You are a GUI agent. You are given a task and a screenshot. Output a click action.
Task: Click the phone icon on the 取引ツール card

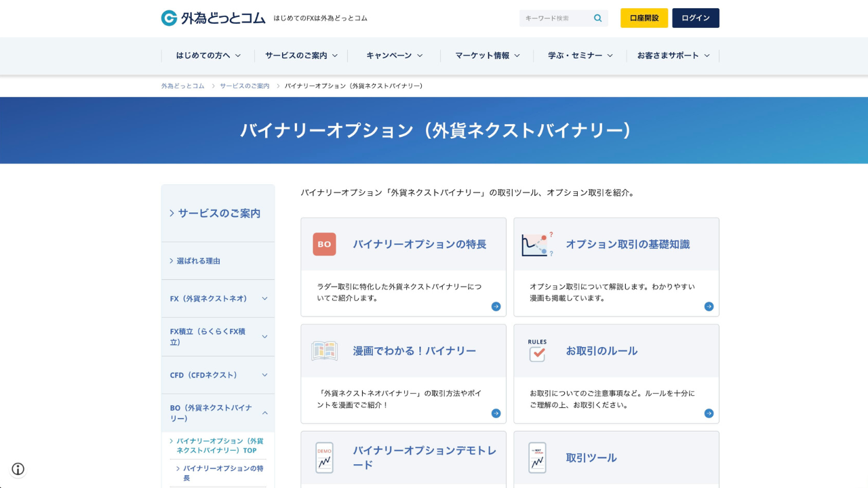[537, 457]
